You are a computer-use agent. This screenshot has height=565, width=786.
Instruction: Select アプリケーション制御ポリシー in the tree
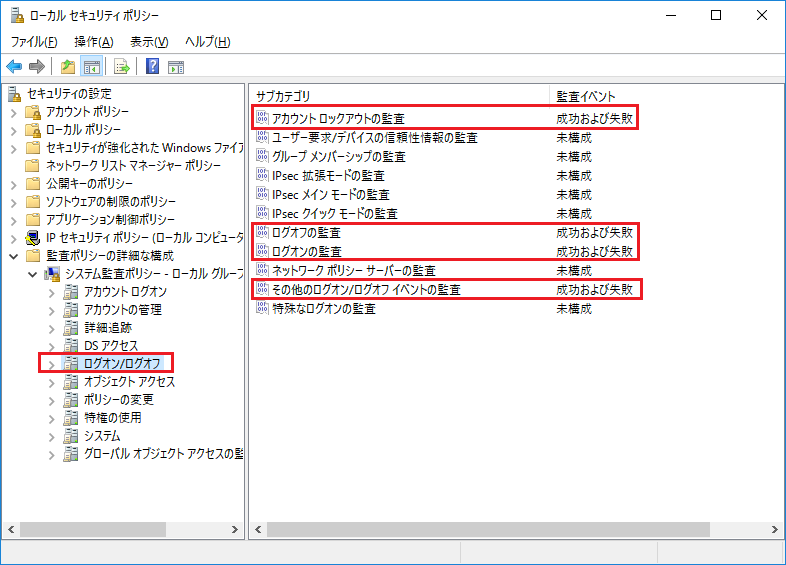click(x=110, y=220)
